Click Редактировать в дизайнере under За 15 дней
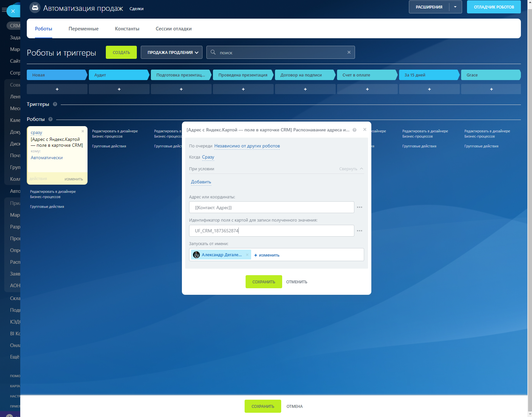Image resolution: width=532 pixels, height=417 pixels. (x=425, y=134)
